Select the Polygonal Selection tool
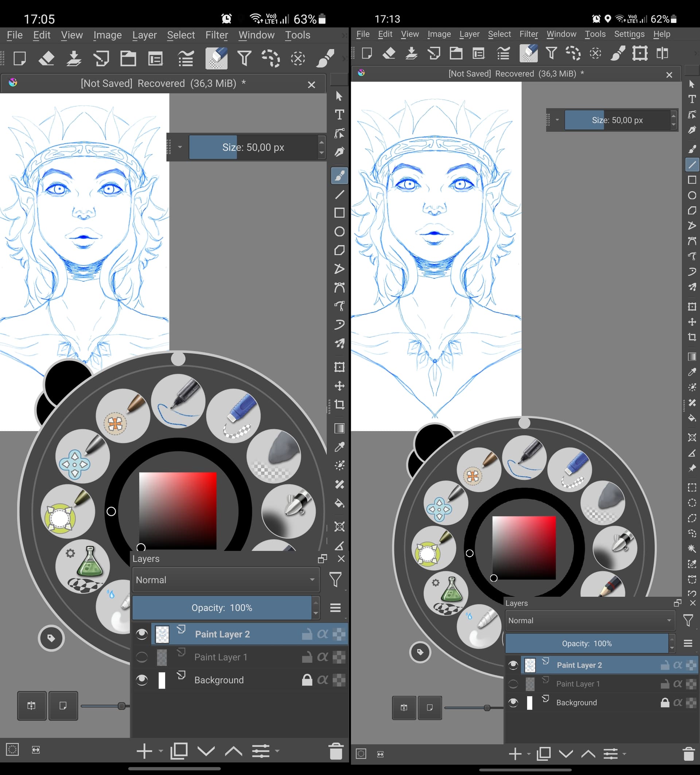Viewport: 700px width, 775px height. [692, 518]
